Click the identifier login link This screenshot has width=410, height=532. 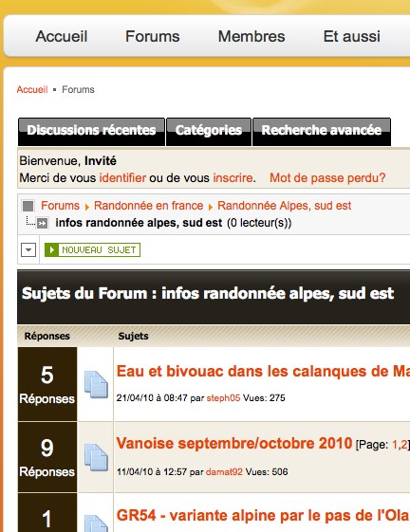122,177
